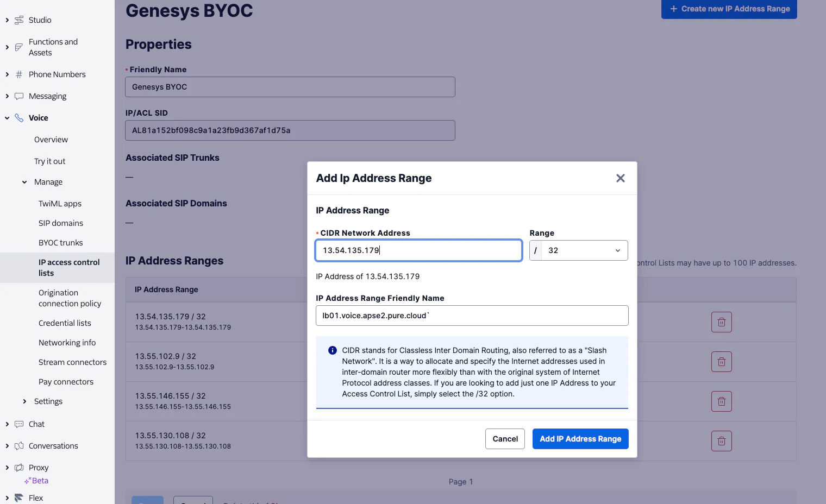
Task: Click the Proxy Beta label
Action: coord(36,481)
